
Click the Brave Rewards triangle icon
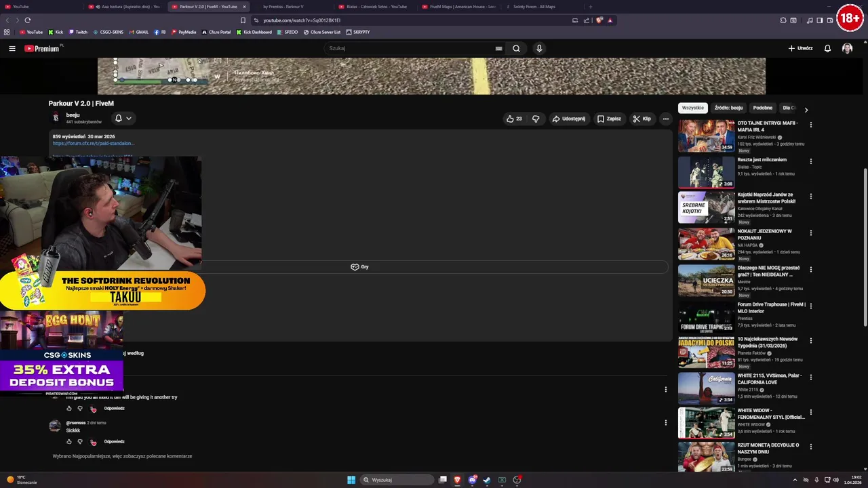click(610, 20)
